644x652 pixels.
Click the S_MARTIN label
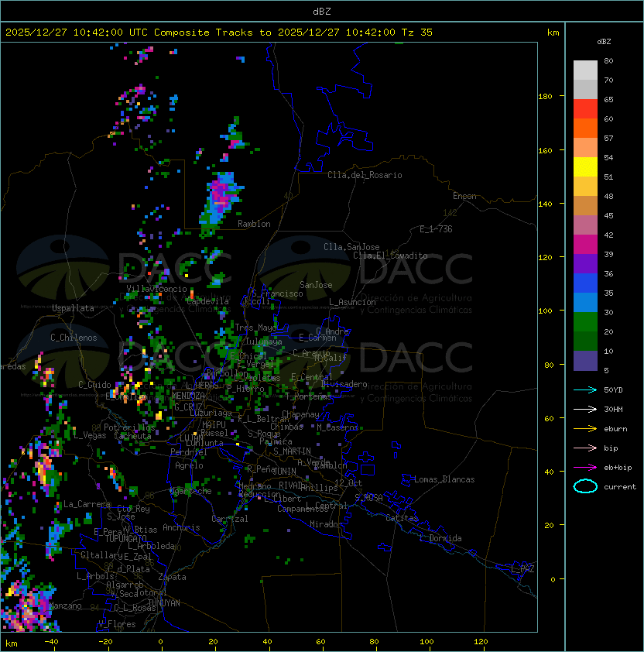click(x=292, y=451)
